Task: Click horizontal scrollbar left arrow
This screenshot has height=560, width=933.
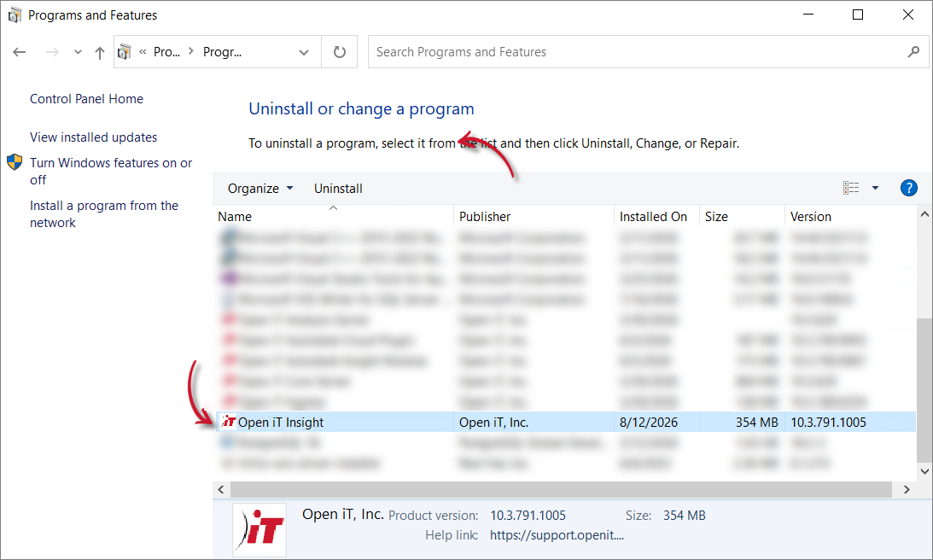Action: (x=221, y=489)
